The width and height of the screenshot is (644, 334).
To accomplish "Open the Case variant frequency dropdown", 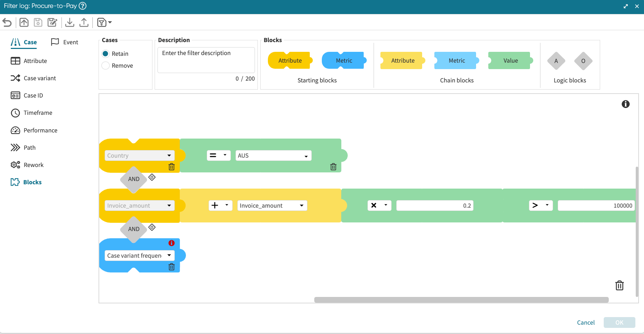I will [140, 256].
